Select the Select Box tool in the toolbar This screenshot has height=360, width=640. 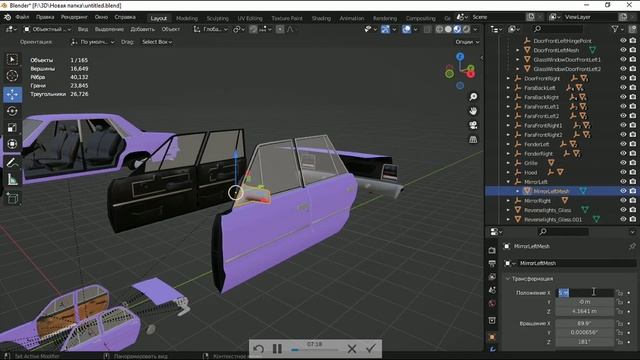point(12,60)
